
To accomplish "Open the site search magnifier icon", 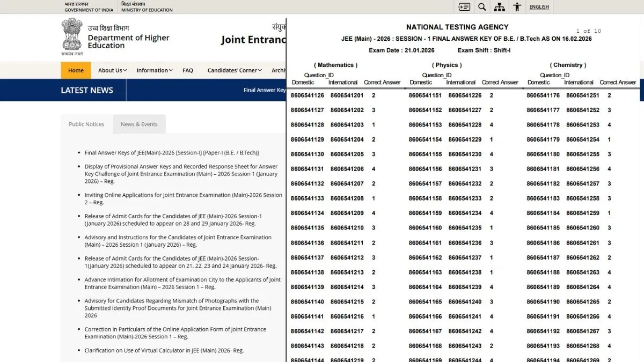I will (482, 7).
